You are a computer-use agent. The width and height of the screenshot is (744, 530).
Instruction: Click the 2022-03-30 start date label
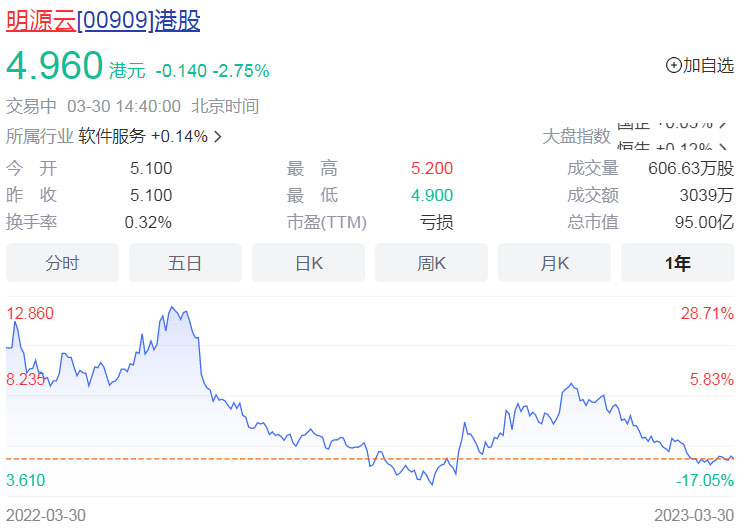coord(46,514)
